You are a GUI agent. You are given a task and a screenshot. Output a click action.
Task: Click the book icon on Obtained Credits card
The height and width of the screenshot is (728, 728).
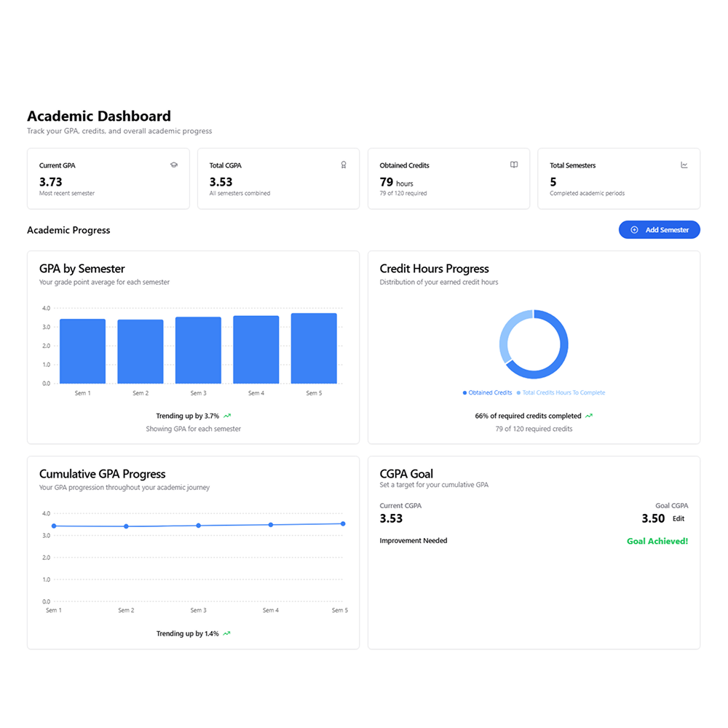[514, 165]
